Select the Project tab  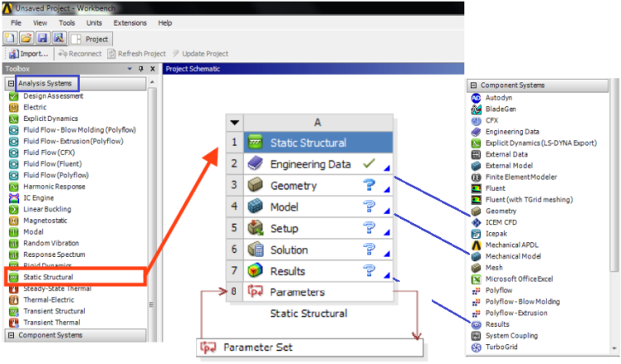click(x=91, y=39)
